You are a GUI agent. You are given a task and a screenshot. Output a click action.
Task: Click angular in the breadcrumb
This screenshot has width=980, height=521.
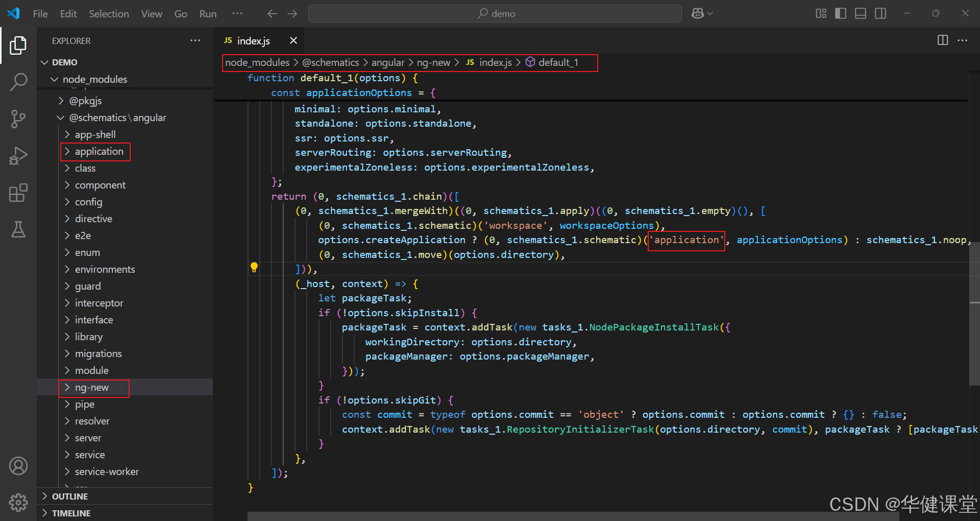(388, 62)
